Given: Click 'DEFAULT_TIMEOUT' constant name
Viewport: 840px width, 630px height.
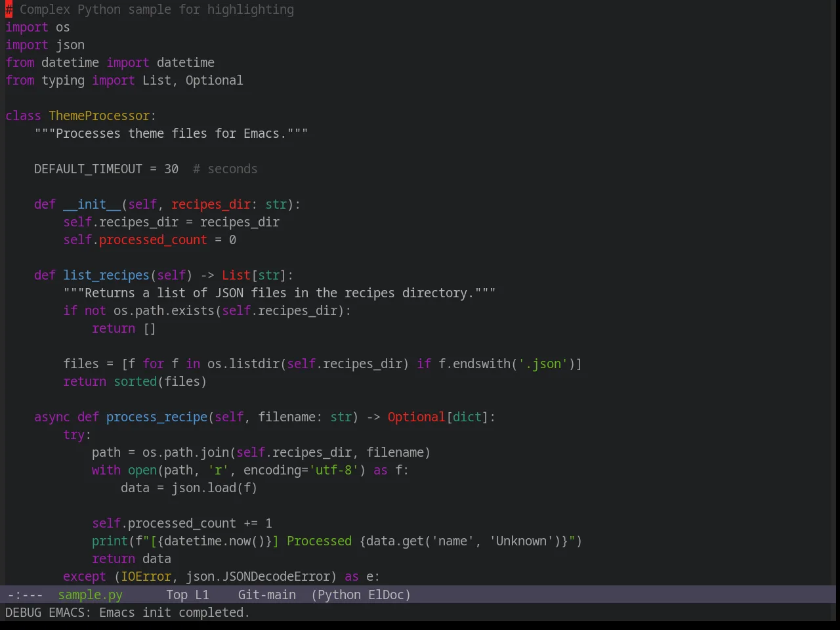Looking at the screenshot, I should 88,169.
